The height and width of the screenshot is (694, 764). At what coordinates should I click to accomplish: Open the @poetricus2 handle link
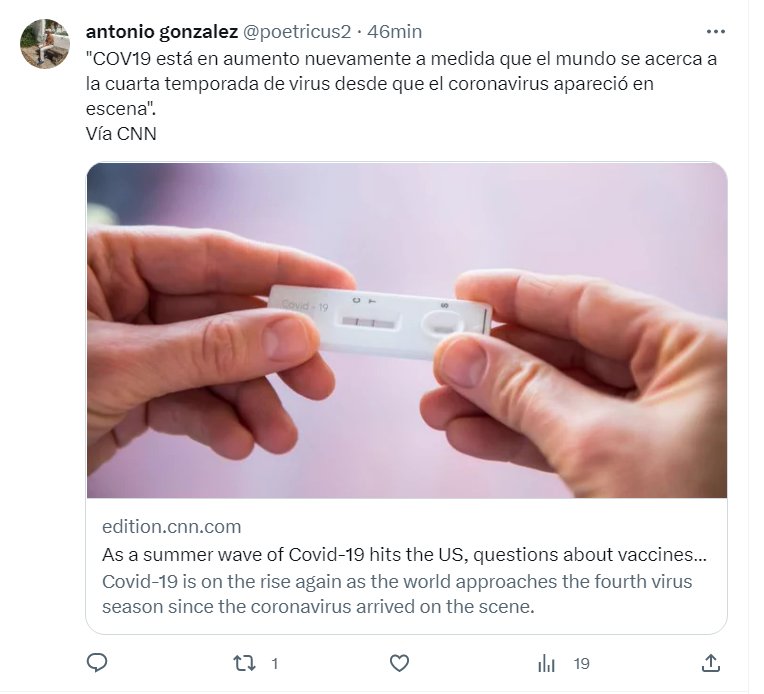[x=297, y=32]
